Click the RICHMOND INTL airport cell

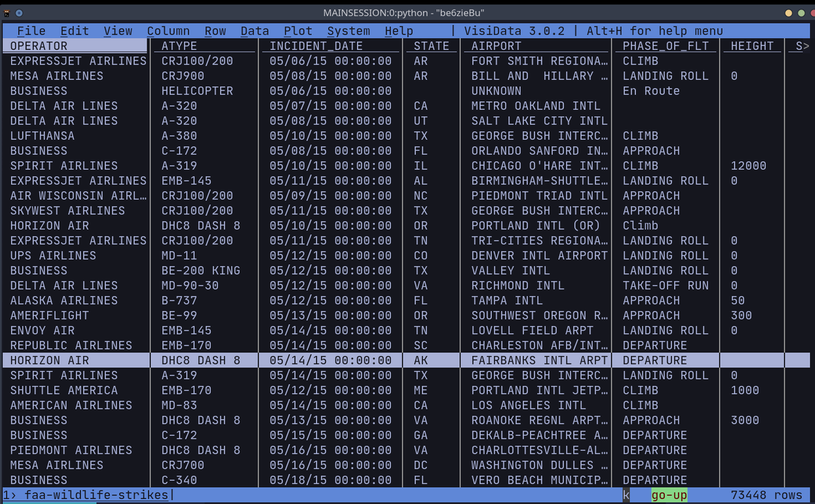tap(518, 285)
